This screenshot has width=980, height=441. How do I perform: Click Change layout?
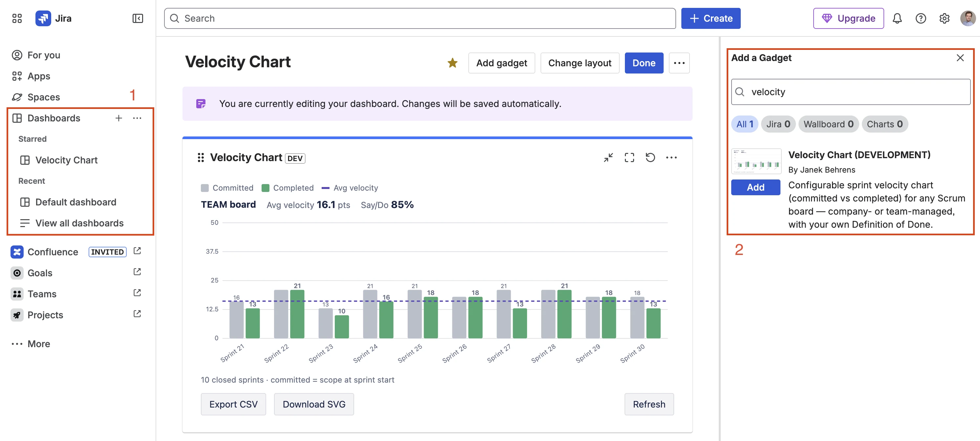point(579,63)
